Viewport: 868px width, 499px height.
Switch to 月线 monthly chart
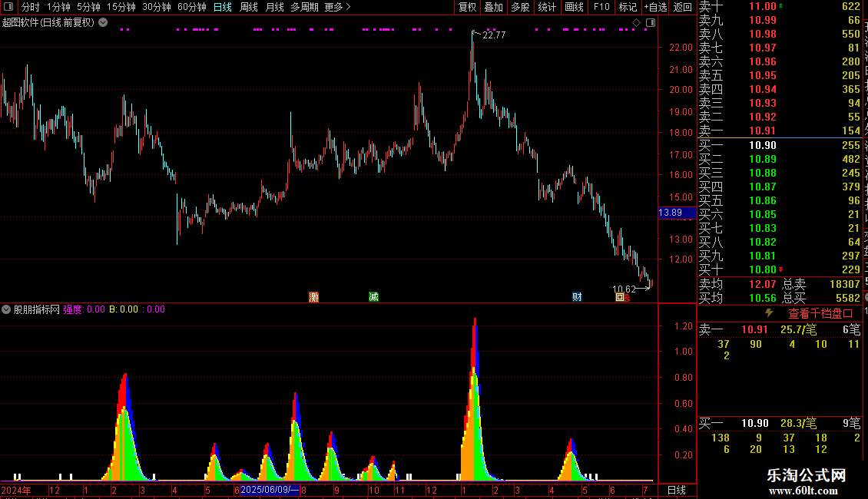tap(274, 7)
